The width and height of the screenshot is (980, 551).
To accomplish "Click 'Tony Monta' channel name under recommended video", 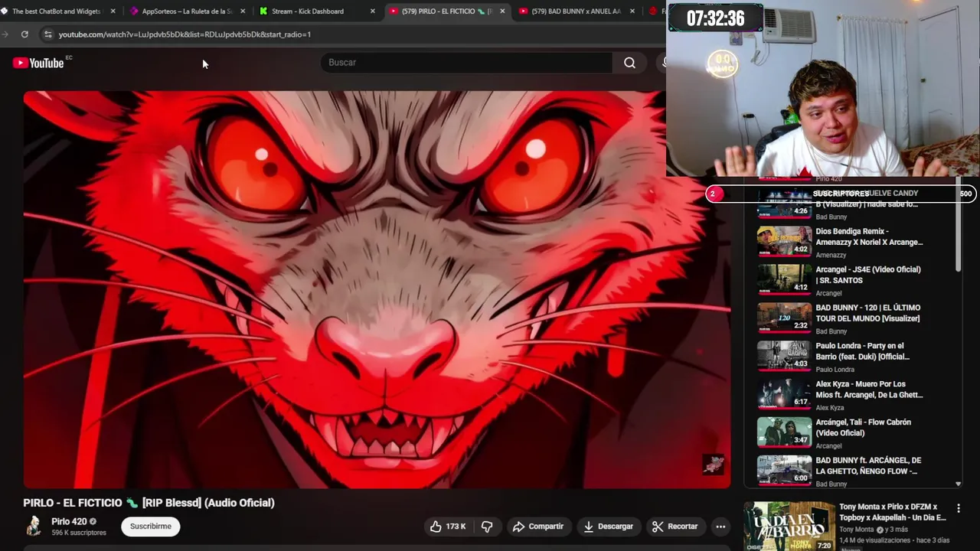I will (x=856, y=530).
